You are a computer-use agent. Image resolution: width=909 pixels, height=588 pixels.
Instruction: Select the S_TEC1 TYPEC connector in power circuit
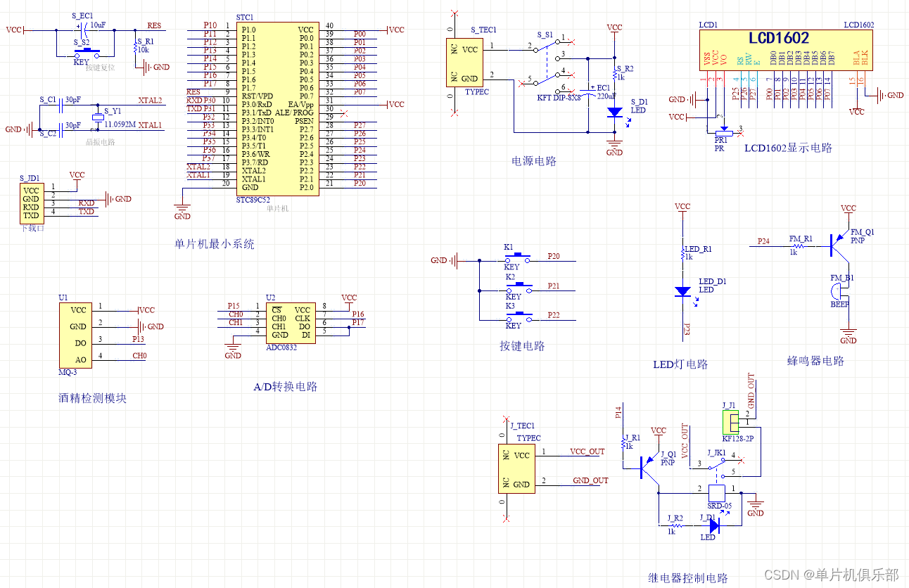coord(466,63)
